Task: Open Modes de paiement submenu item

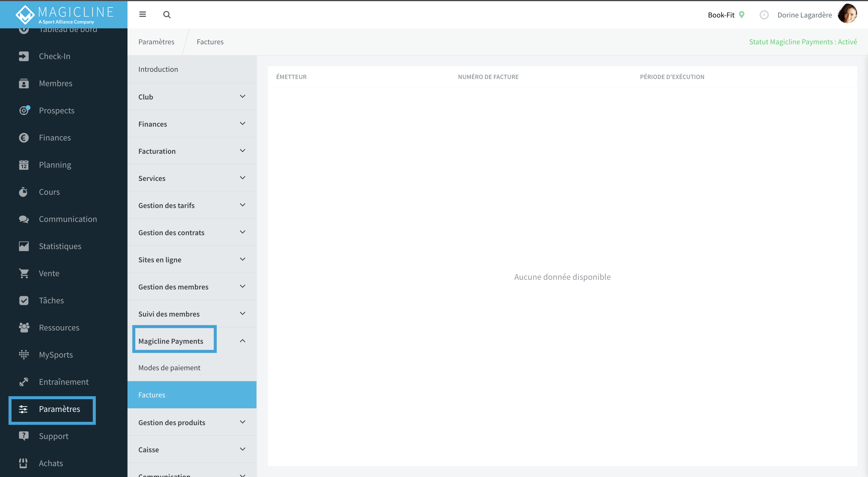Action: 192,368
